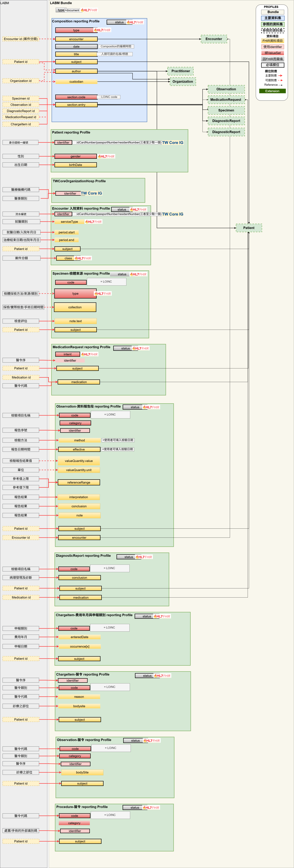
Task: Select the ChargeItem id source item
Action: tap(21, 124)
